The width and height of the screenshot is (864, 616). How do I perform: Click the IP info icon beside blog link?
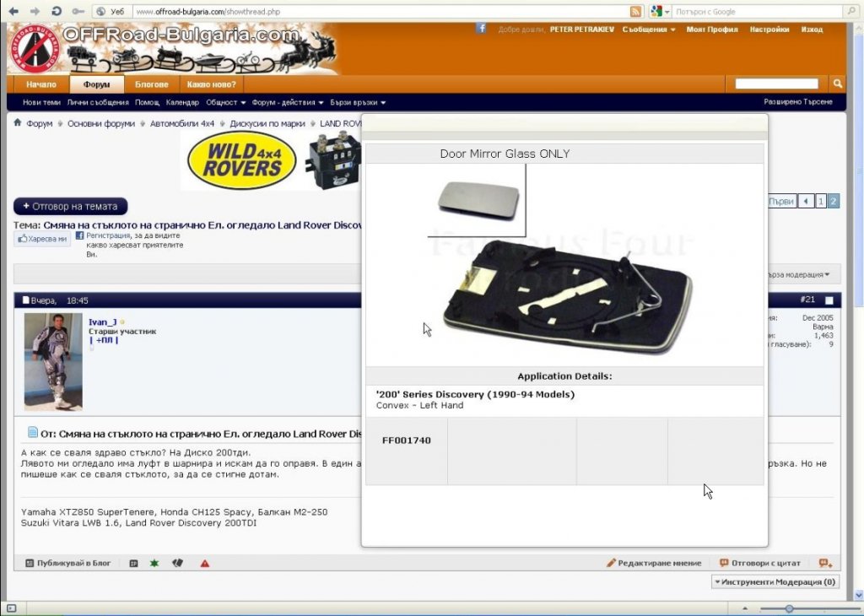coord(133,563)
